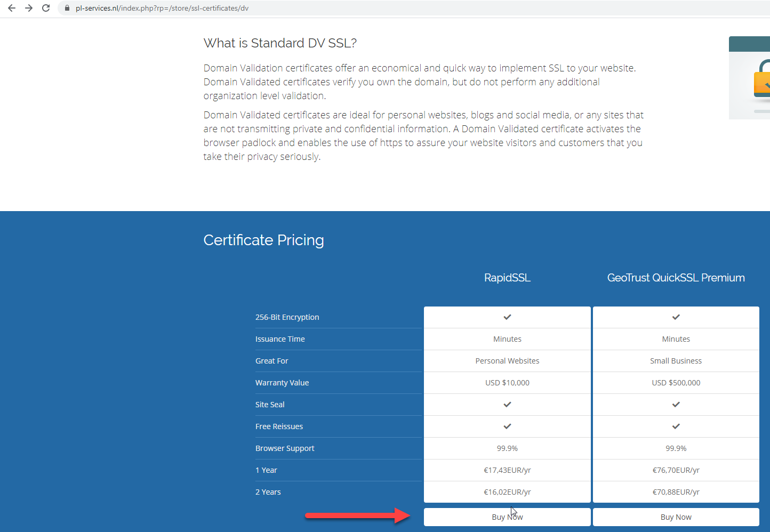Click the GeoTrust QuickSSL Premium column header
Screen dimensions: 770x532
click(676, 278)
